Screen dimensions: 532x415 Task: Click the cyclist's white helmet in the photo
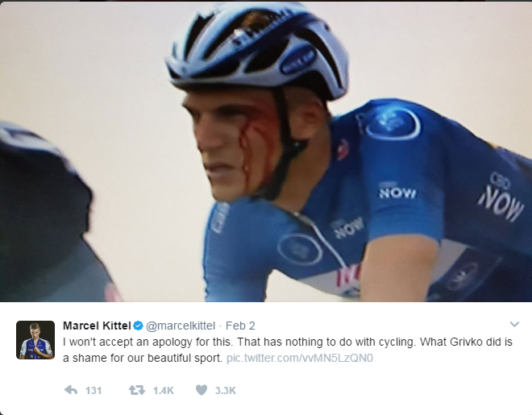[256, 50]
